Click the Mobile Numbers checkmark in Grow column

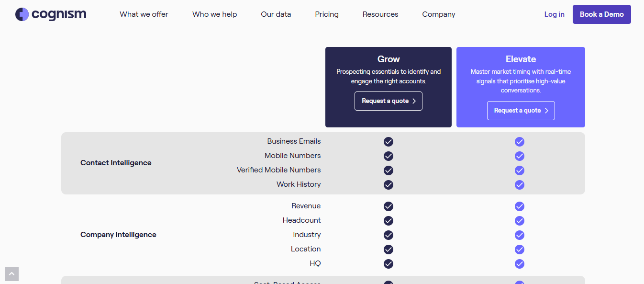pos(388,156)
